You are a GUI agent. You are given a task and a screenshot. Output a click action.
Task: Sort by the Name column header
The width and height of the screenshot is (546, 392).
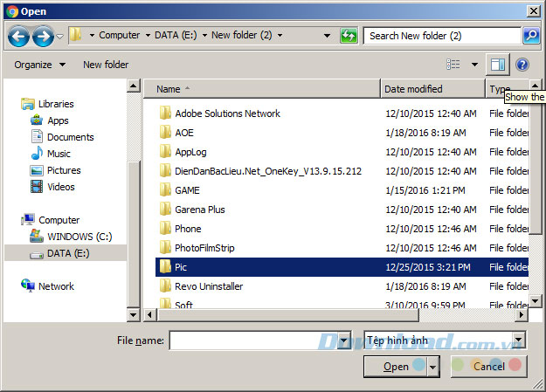point(169,89)
